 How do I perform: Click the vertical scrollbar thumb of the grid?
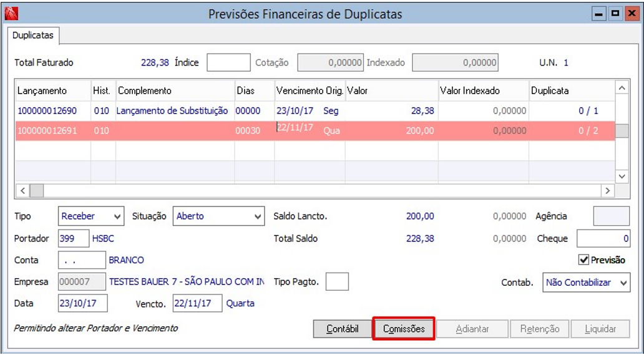(622, 131)
